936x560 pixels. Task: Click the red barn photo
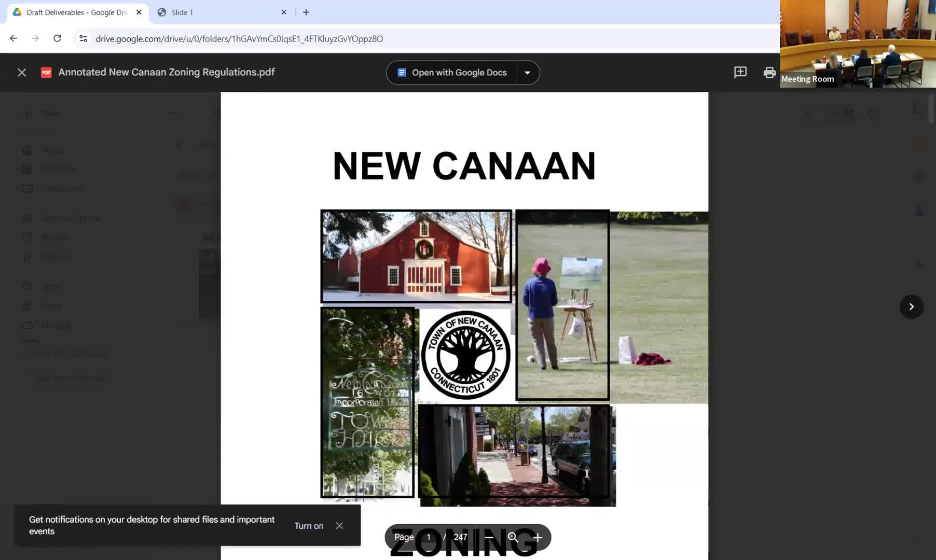(x=416, y=256)
